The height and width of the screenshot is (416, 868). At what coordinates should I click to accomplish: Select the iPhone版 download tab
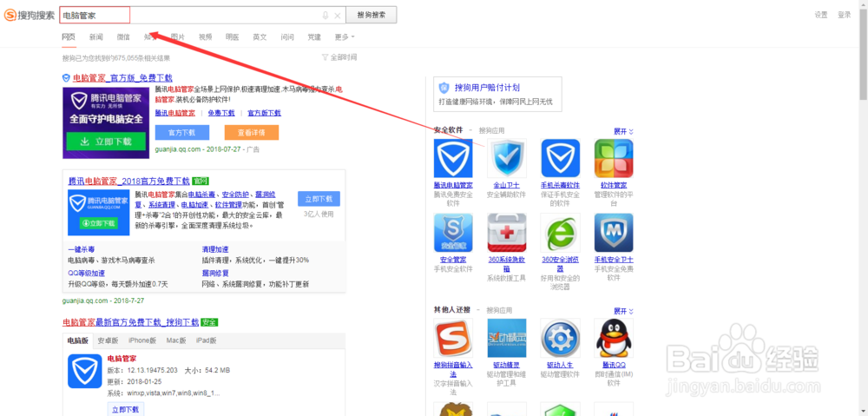142,340
